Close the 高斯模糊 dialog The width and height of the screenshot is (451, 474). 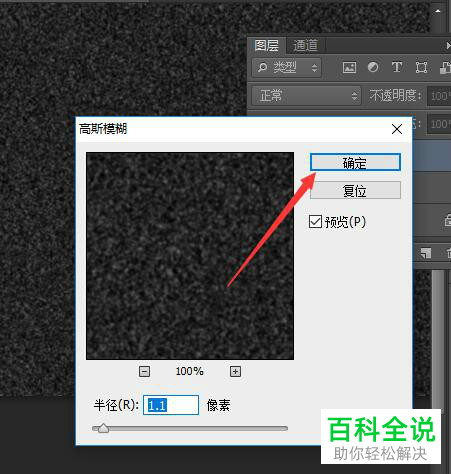(397, 129)
